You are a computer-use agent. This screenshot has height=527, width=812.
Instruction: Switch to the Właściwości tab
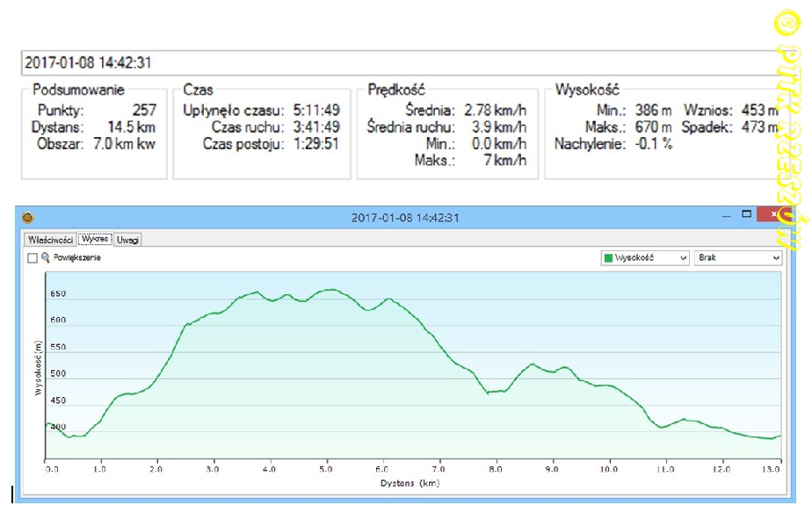(49, 239)
